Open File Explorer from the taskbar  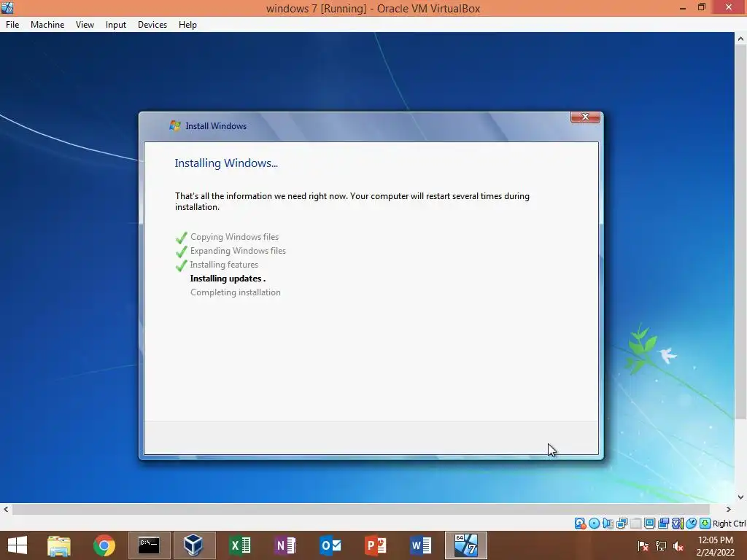tap(59, 545)
